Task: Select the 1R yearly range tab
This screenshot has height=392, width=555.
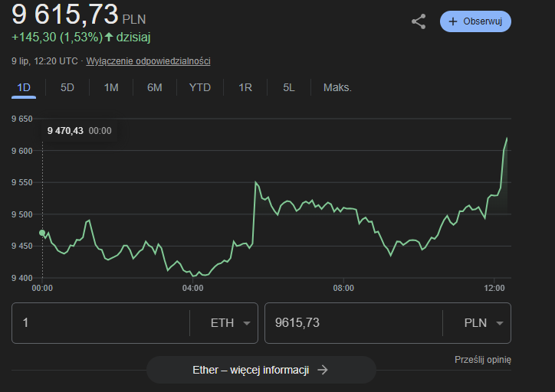Action: [245, 87]
